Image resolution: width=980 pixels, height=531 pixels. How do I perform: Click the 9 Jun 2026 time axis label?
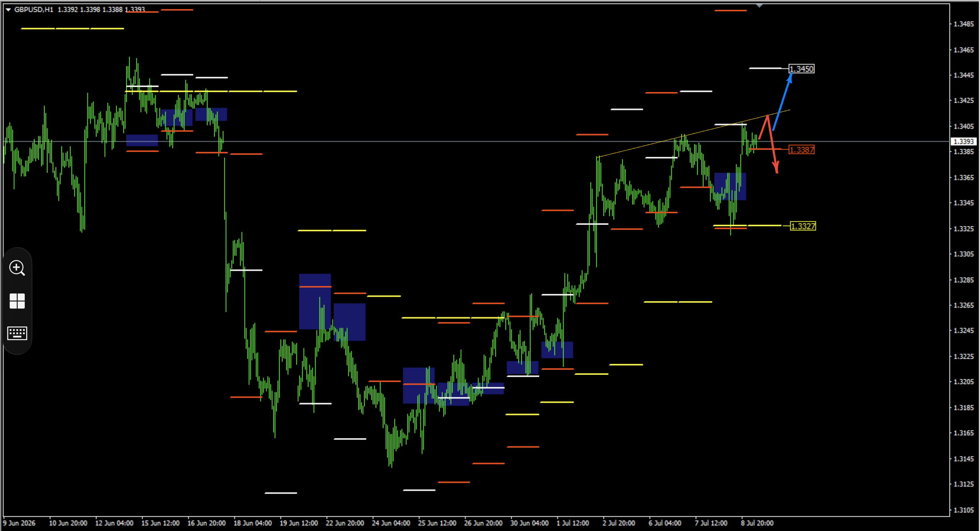click(x=19, y=523)
